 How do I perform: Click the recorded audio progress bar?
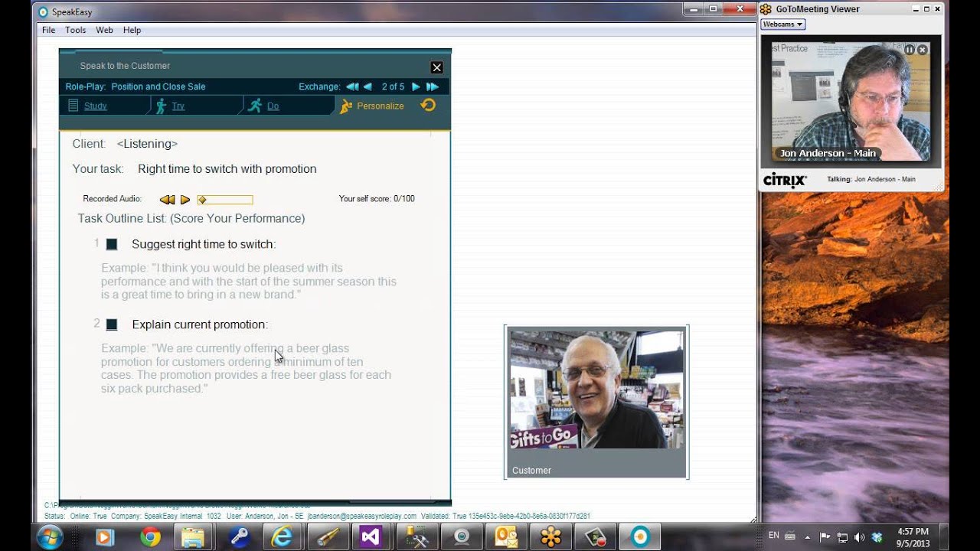pyautogui.click(x=225, y=200)
